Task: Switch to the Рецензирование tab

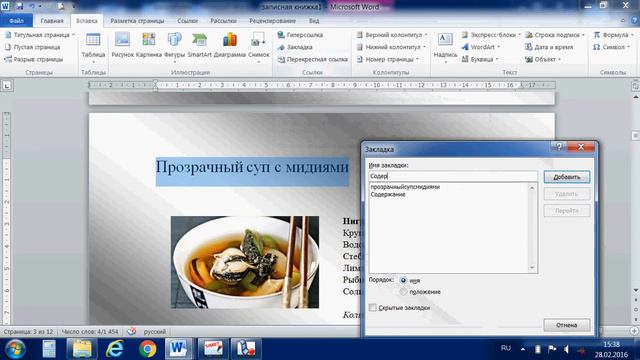Action: coord(273,20)
